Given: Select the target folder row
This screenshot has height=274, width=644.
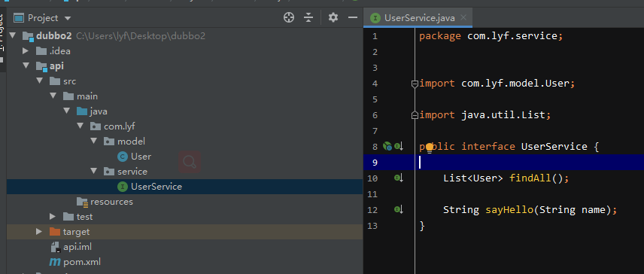Looking at the screenshot, I should click(185, 232).
